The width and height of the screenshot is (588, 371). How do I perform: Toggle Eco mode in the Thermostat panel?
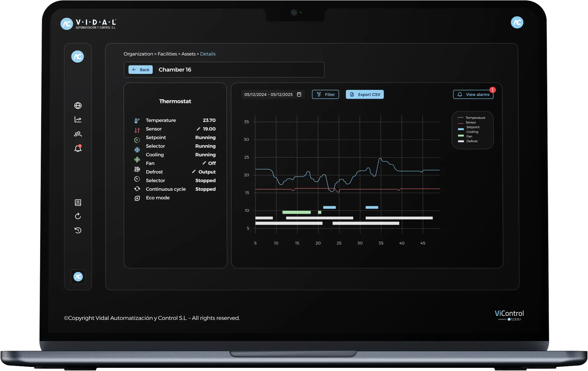pos(157,198)
